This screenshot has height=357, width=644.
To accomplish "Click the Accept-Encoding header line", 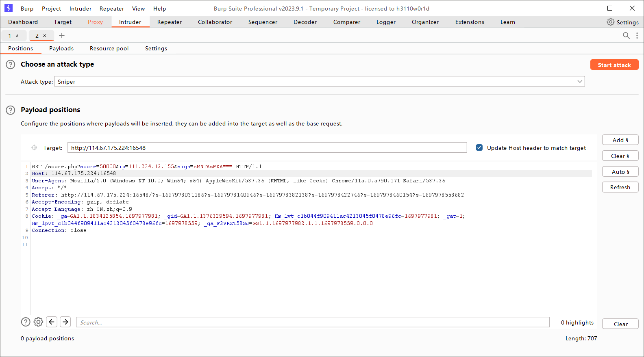I will (x=80, y=202).
